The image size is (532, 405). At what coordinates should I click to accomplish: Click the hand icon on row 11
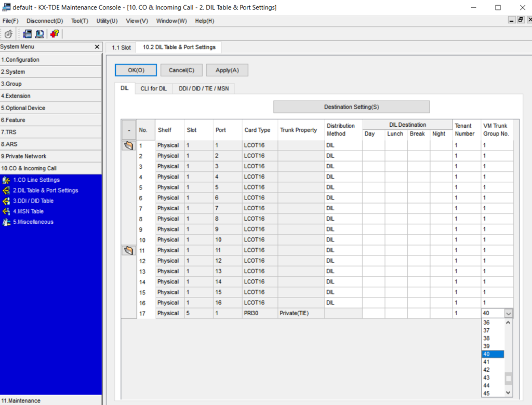[x=128, y=250]
